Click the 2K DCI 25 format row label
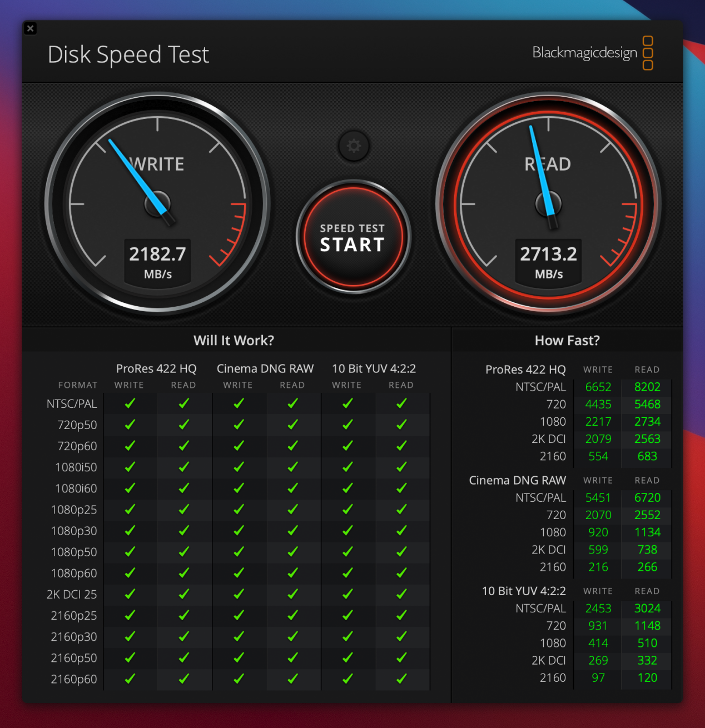Viewport: 705px width, 728px height. point(72,595)
